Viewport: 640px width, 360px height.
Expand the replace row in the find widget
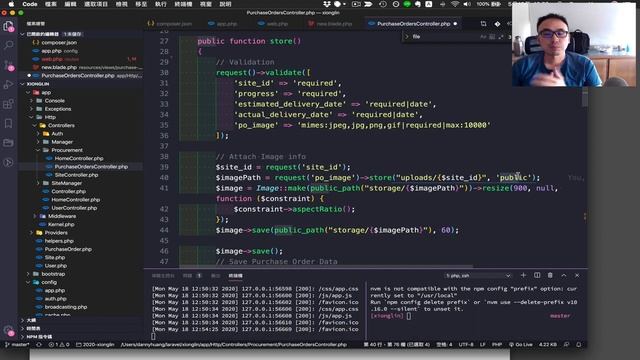point(407,37)
